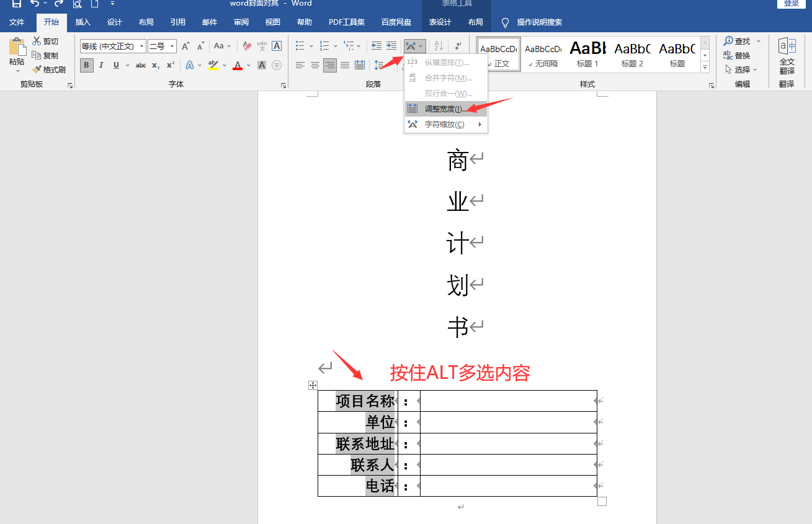Click the Save icon in the title bar
Screen dimensions: 812x524
(x=17, y=4)
